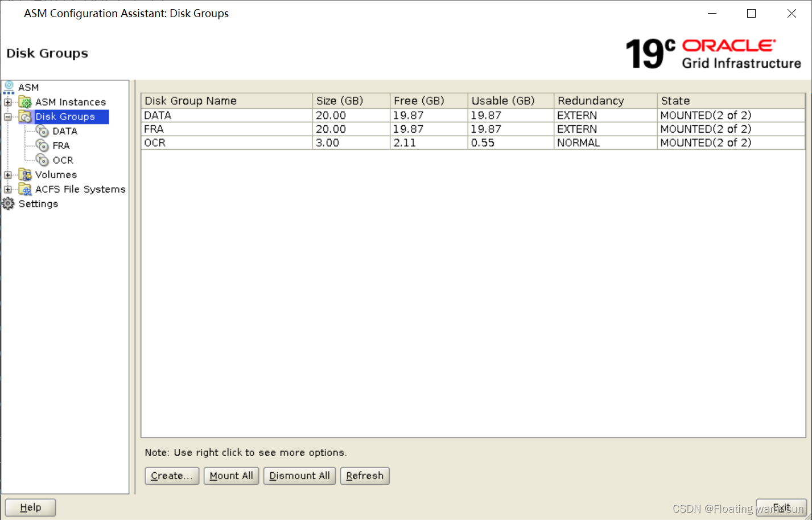Viewport: 812px width, 520px height.
Task: Refresh the disk group list
Action: pyautogui.click(x=365, y=476)
